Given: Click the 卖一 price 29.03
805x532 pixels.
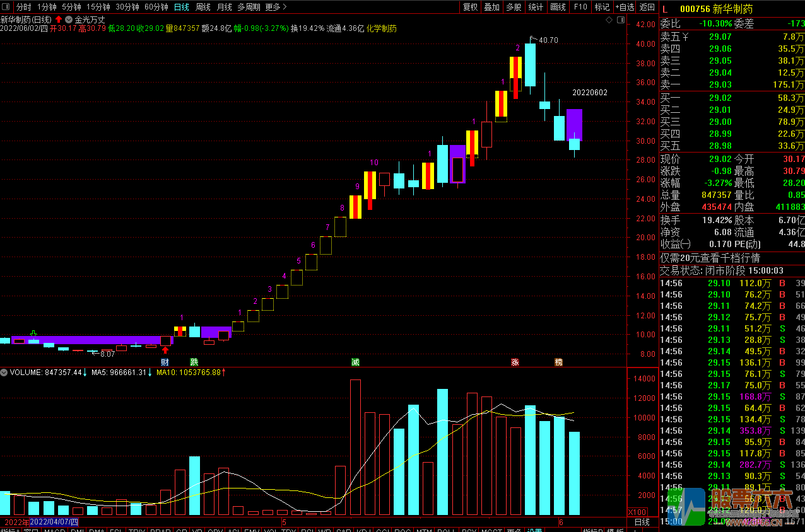Looking at the screenshot, I should coord(720,84).
